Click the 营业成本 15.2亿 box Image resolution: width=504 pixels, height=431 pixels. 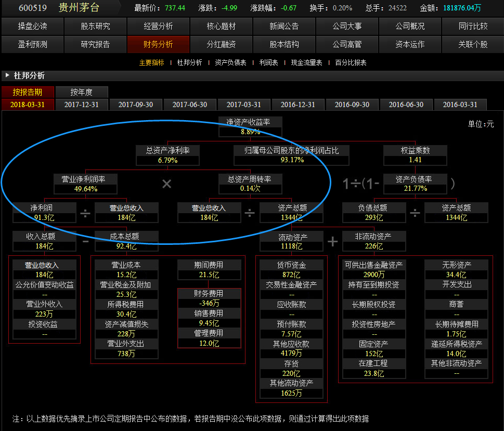(x=126, y=270)
